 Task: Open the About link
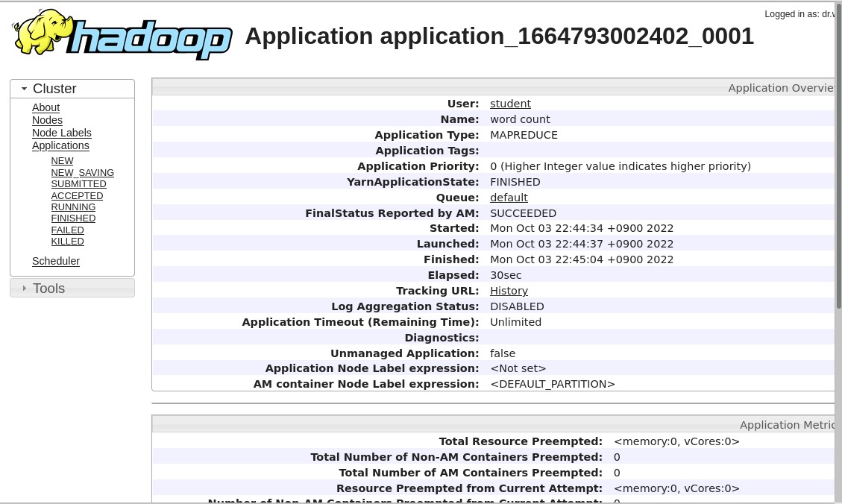click(x=45, y=107)
